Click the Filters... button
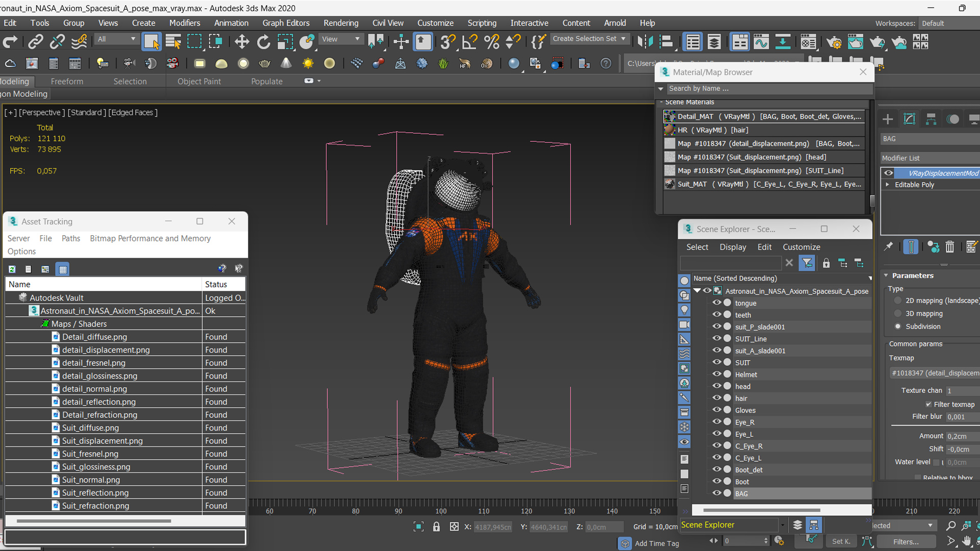 coord(906,542)
